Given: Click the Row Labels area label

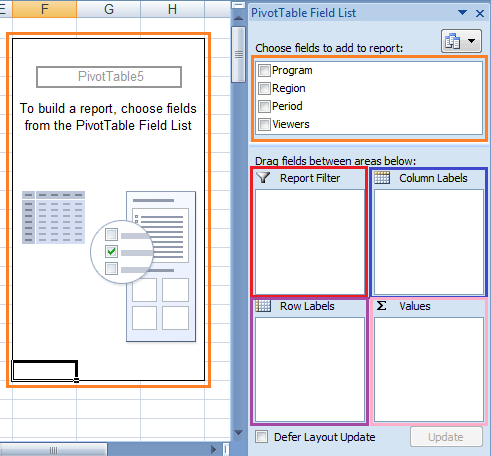Looking at the screenshot, I should (x=307, y=306).
